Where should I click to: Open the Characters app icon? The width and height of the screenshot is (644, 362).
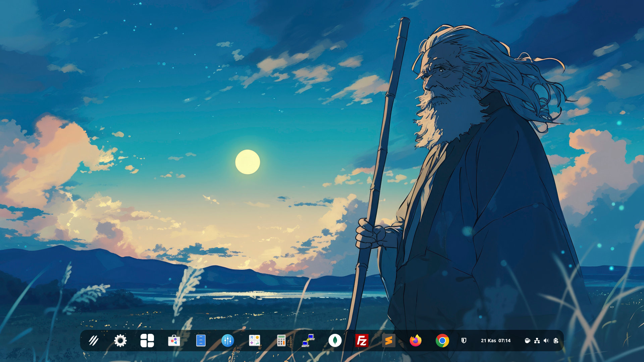pyautogui.click(x=255, y=341)
